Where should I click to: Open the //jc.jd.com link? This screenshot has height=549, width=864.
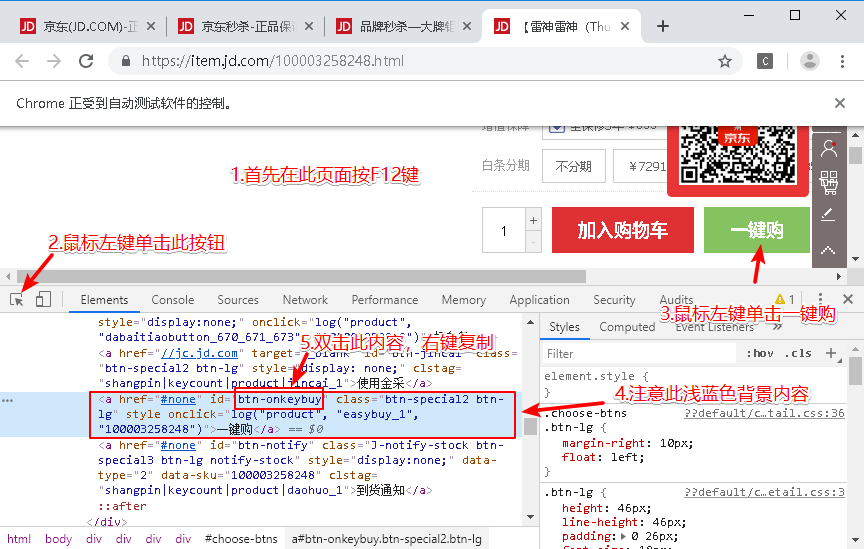pos(199,353)
